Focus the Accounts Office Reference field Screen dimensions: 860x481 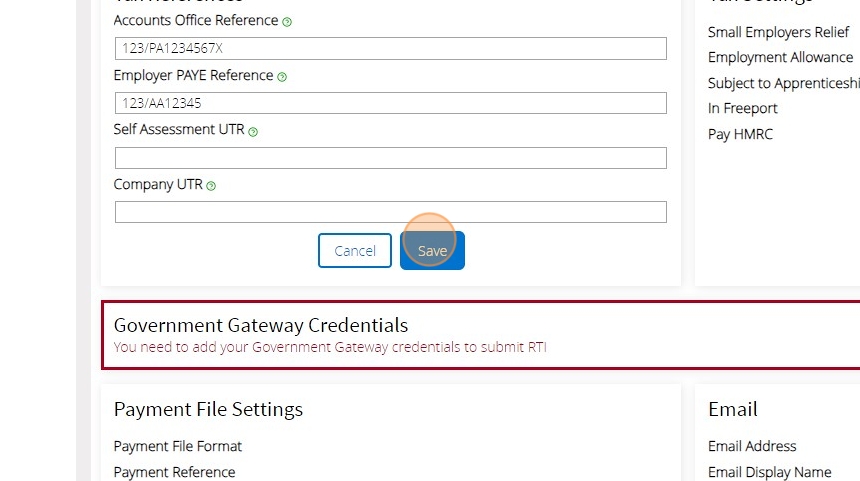[390, 48]
